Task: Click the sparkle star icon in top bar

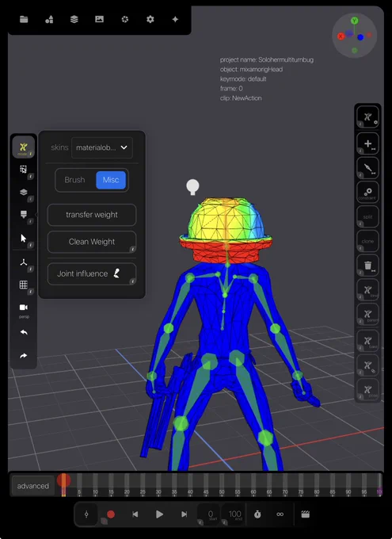Action: click(x=175, y=19)
